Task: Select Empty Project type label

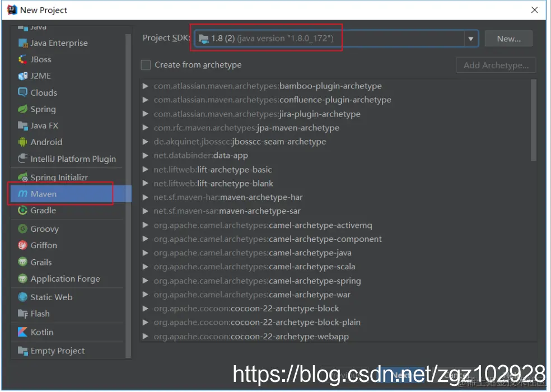Action: pos(58,351)
